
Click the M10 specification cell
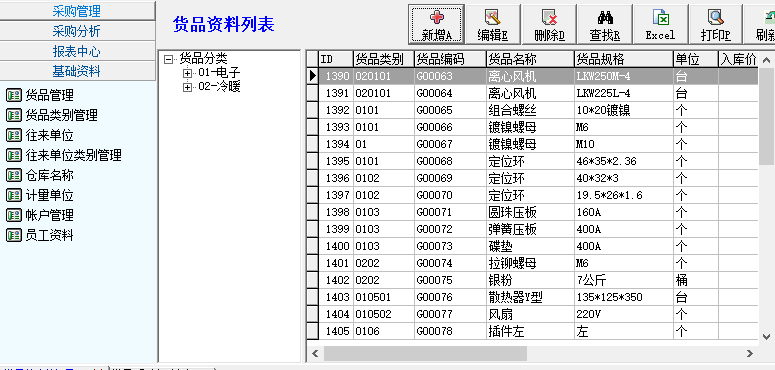pos(624,144)
